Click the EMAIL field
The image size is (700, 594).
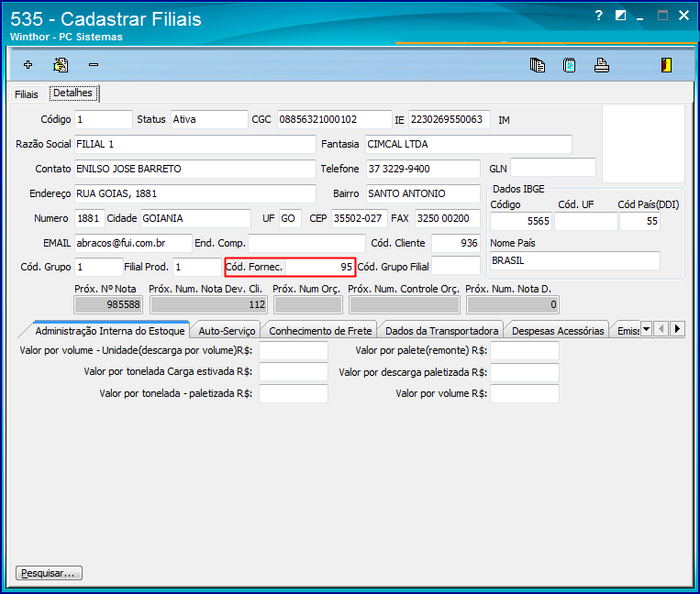pyautogui.click(x=133, y=243)
